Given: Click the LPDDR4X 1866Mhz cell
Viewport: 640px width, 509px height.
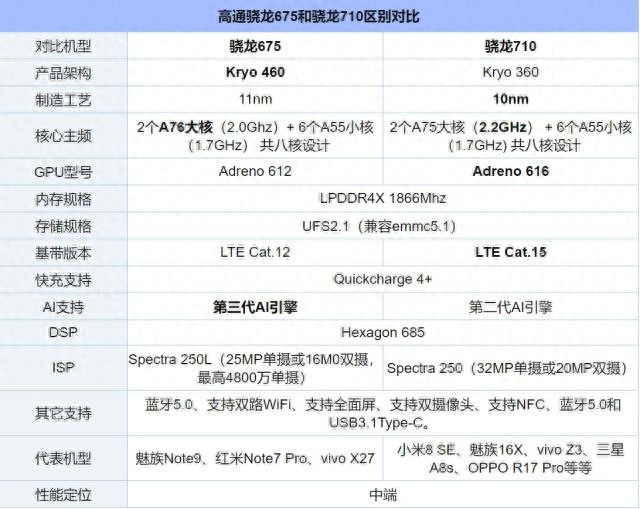Looking at the screenshot, I should [383, 198].
